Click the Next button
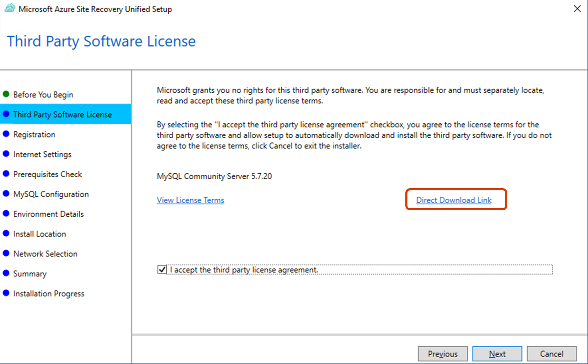This screenshot has height=364, width=588. point(497,354)
